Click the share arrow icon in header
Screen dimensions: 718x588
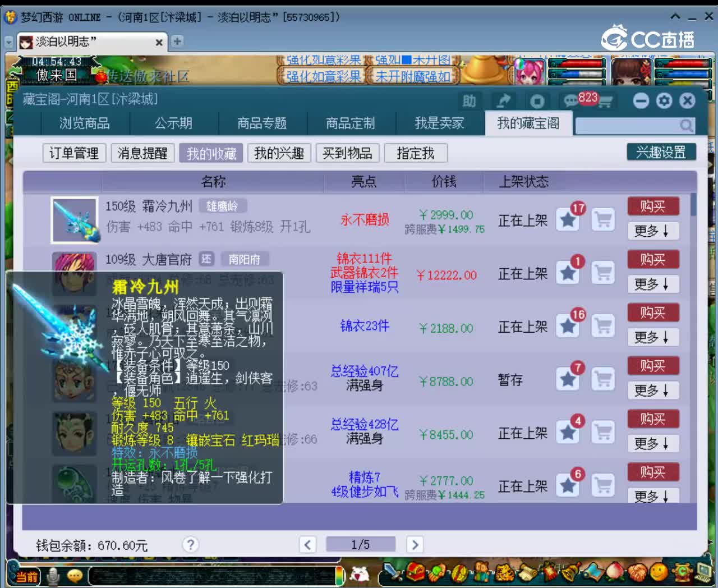(503, 101)
